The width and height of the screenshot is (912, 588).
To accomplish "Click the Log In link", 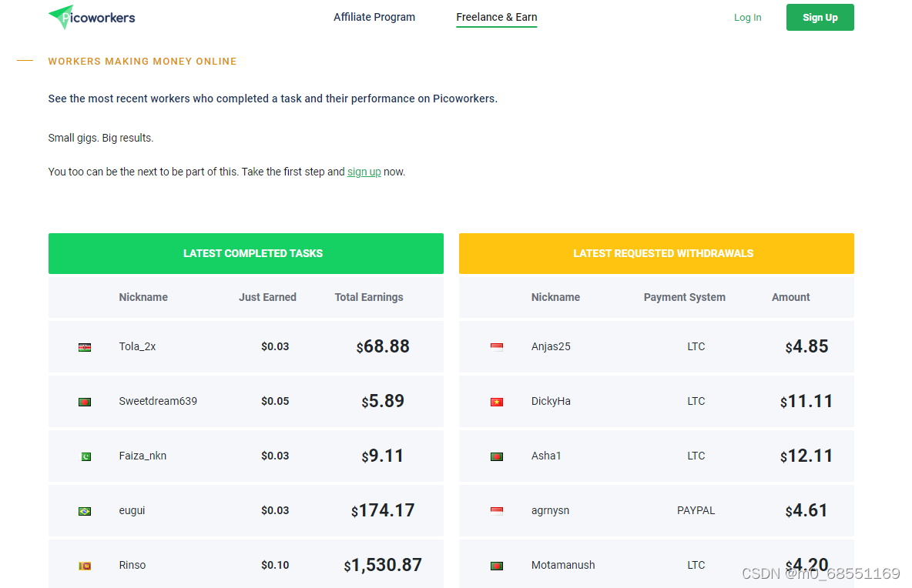I will pos(747,18).
